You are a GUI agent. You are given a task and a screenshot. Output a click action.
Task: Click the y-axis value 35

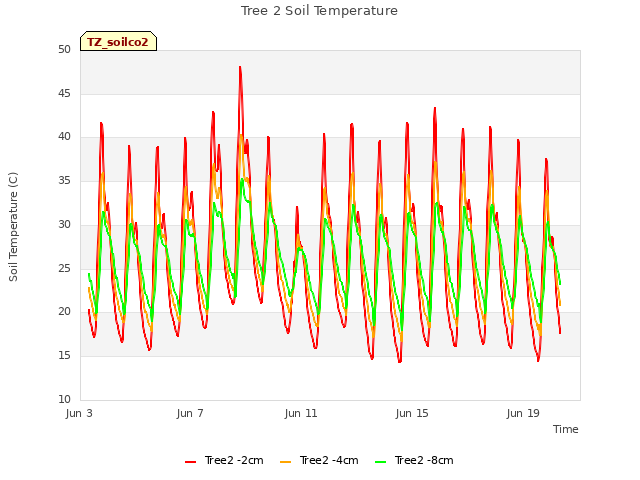(x=64, y=180)
